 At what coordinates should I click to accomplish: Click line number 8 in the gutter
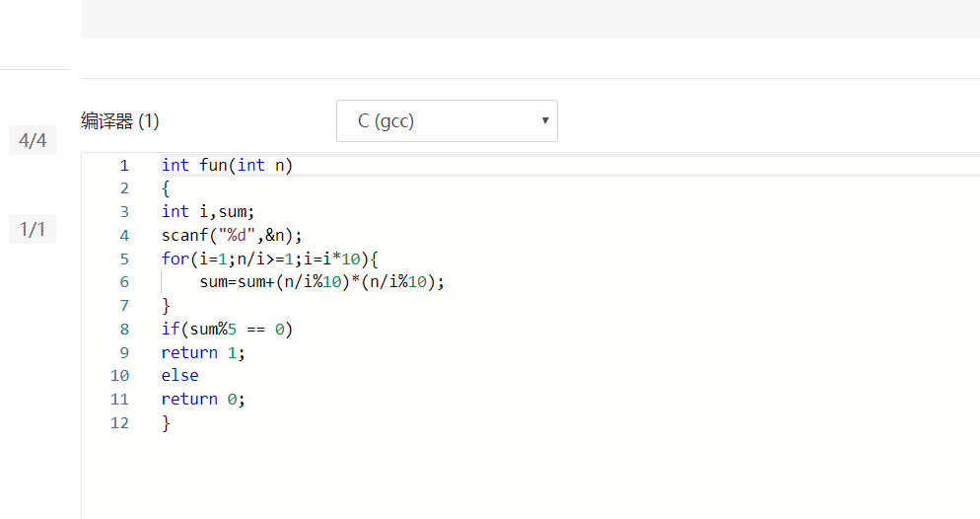point(124,329)
